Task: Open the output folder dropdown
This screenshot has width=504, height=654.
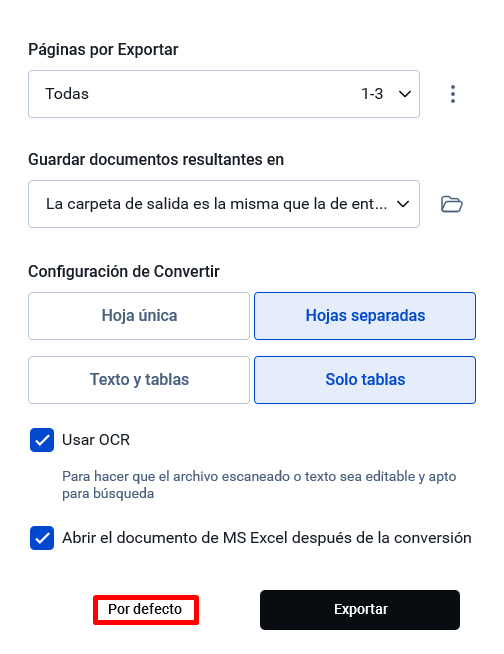Action: (x=224, y=204)
